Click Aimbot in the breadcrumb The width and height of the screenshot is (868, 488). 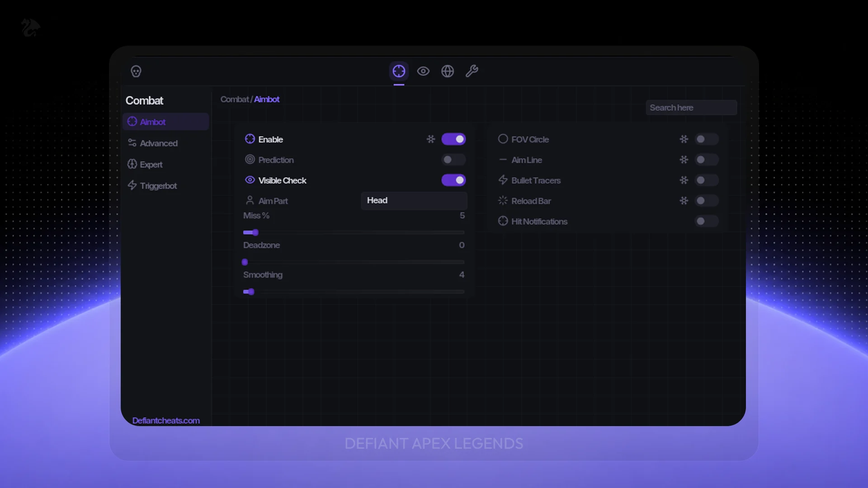(267, 99)
